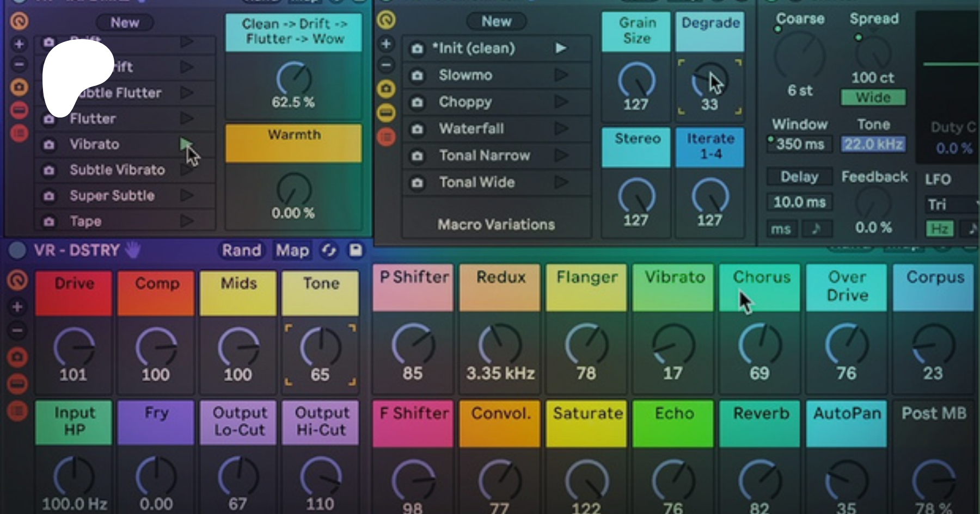Click the plus icon left of Drive macro
The image size is (980, 514).
(x=17, y=307)
